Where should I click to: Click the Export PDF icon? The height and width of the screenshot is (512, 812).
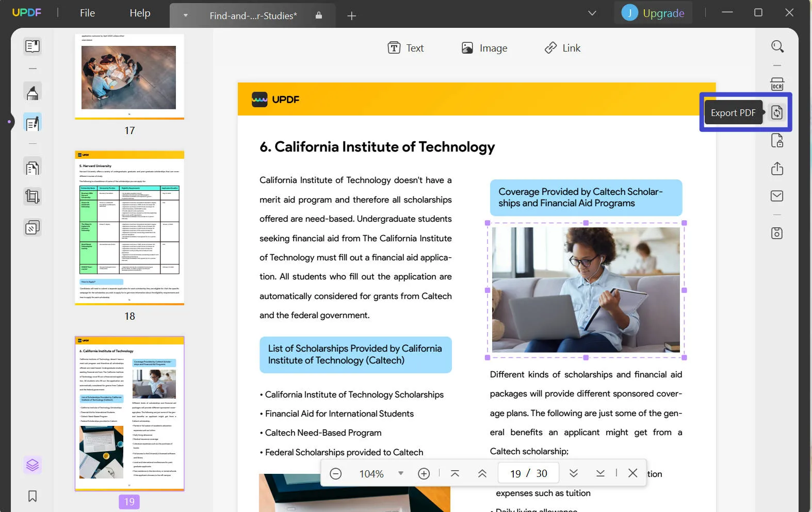pos(777,112)
